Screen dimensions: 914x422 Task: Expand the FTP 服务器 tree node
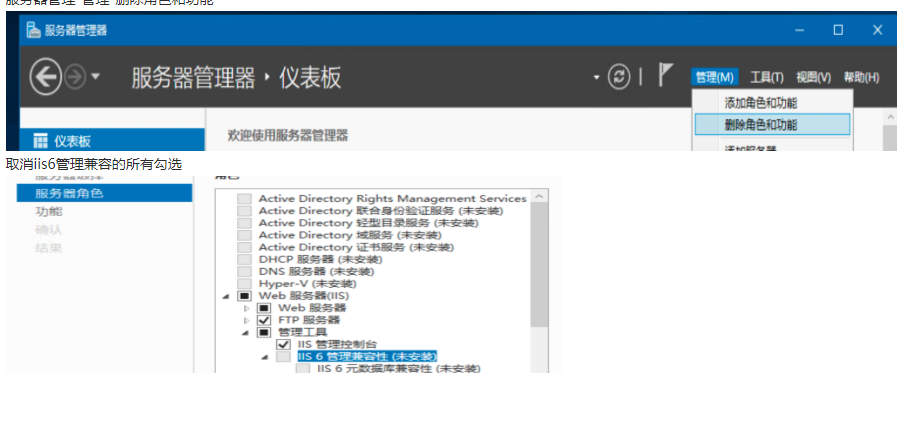coord(246,320)
